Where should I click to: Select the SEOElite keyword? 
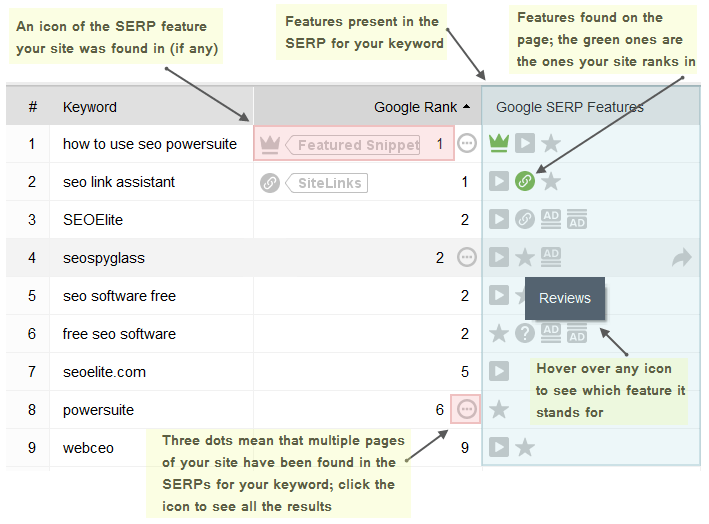click(x=93, y=220)
